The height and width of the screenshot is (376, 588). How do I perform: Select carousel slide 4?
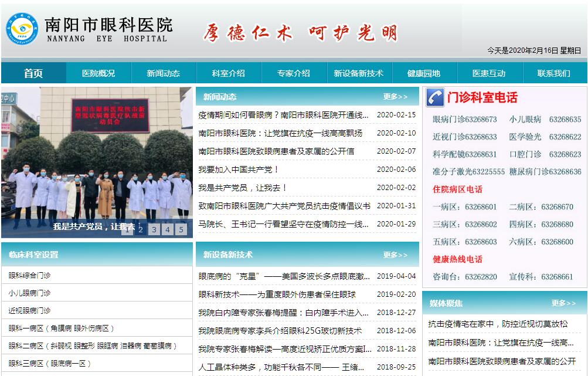click(x=168, y=229)
